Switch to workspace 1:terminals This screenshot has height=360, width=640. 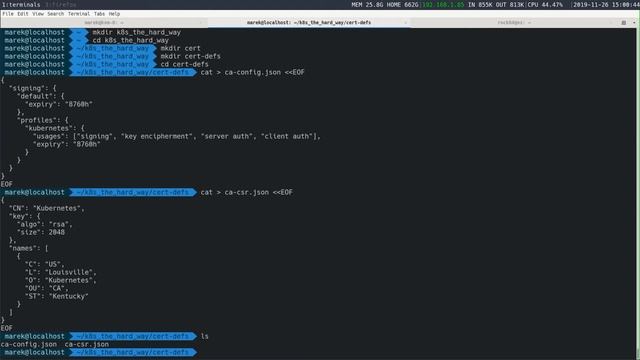coord(21,4)
